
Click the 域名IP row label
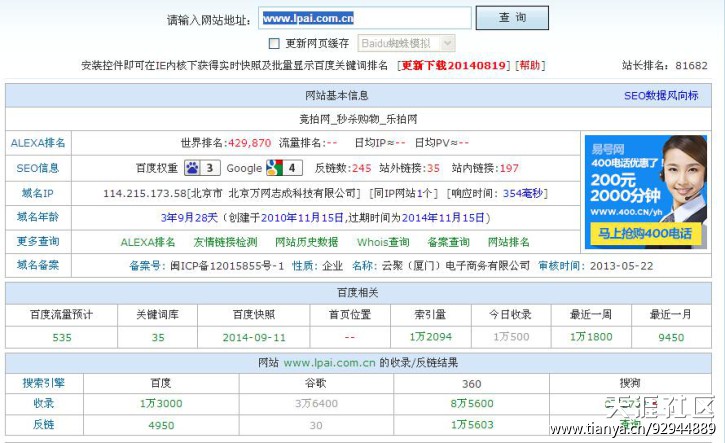38,193
